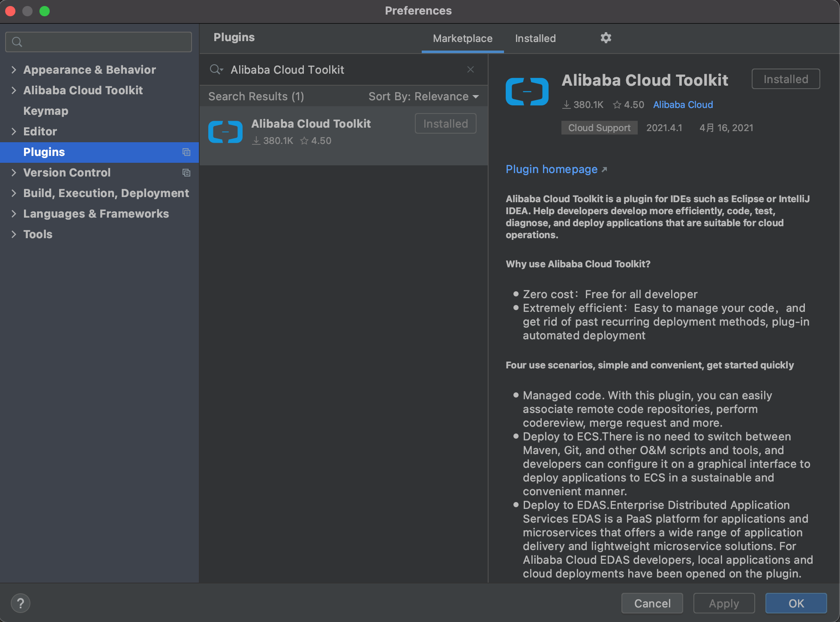
Task: Select Alibaba Cloud Toolkit logo in search results
Action: coord(225,132)
